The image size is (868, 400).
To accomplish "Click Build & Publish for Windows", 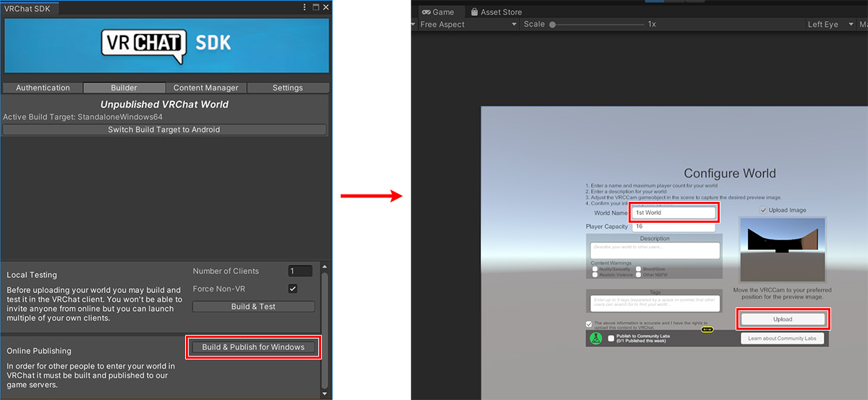I will pyautogui.click(x=253, y=347).
